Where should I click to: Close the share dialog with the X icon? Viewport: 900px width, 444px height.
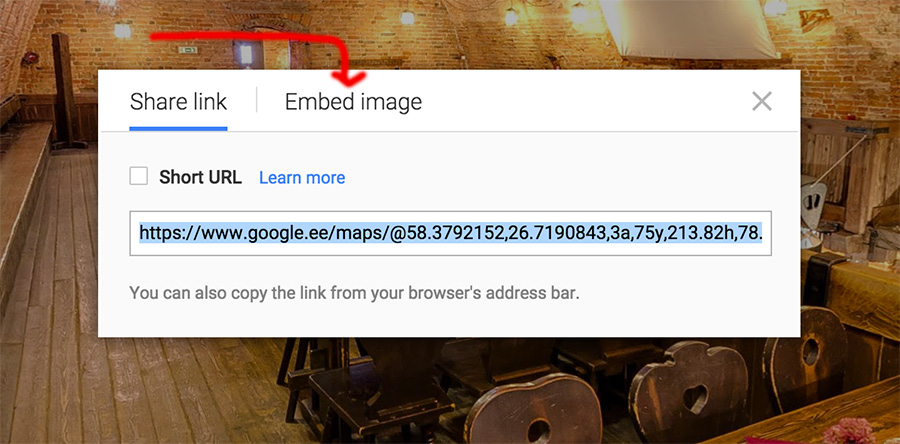pyautogui.click(x=762, y=102)
